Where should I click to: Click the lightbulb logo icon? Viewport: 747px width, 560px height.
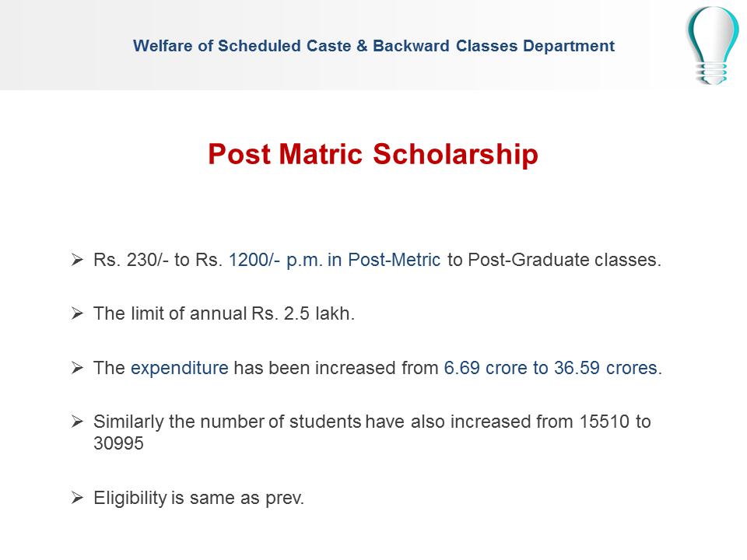(712, 45)
